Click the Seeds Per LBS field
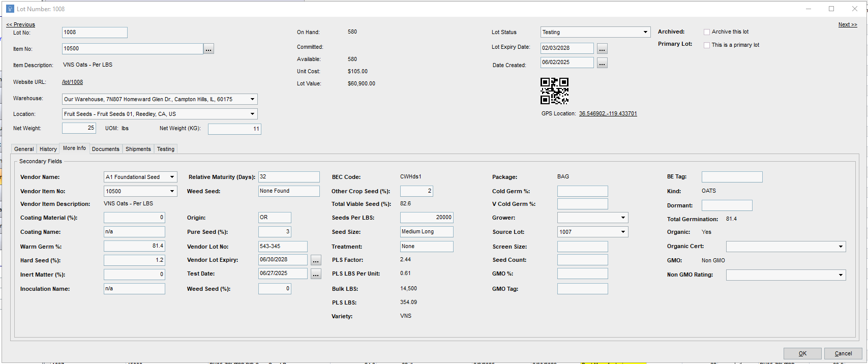This screenshot has width=868, height=364. click(427, 218)
